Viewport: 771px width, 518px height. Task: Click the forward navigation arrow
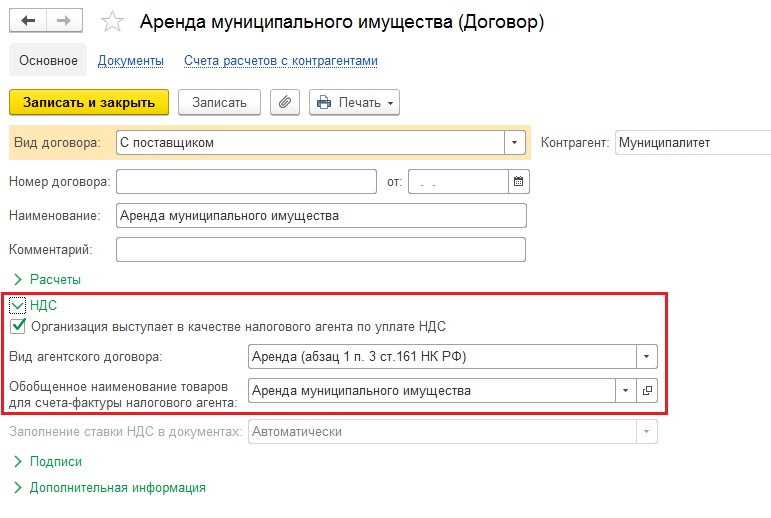64,21
